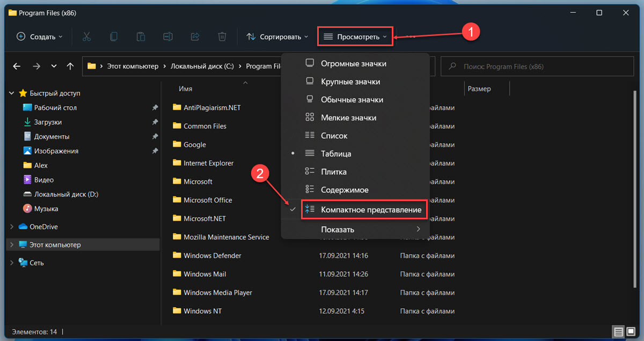
Task: Select Common Files folder
Action: coord(205,127)
